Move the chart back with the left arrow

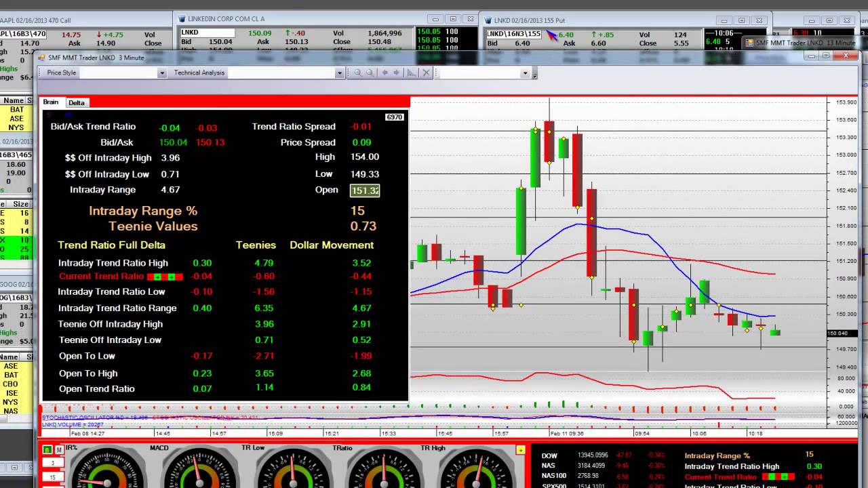[x=385, y=73]
